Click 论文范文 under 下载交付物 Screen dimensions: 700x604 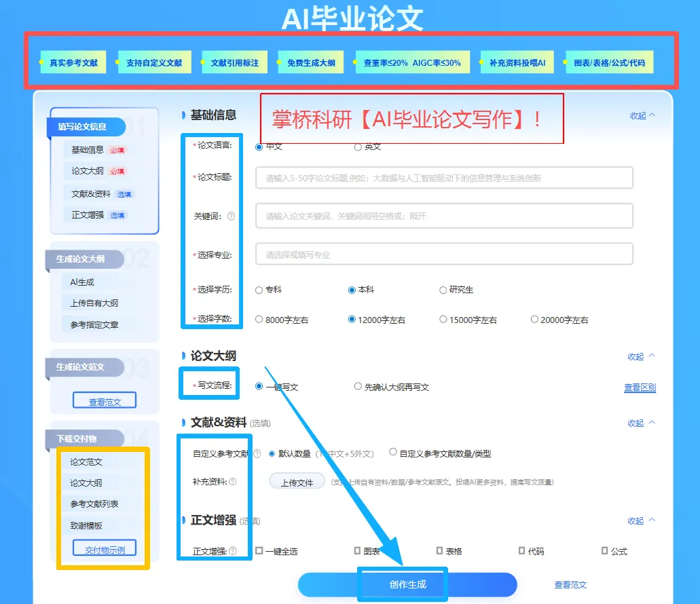point(86,462)
